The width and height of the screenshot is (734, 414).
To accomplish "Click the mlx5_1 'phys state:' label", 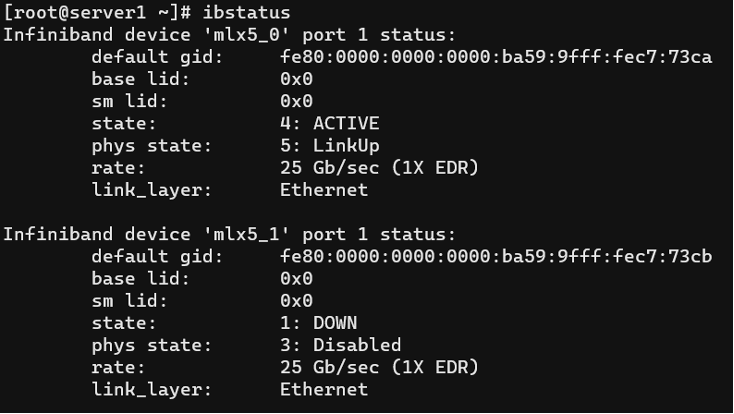I will tap(152, 346).
